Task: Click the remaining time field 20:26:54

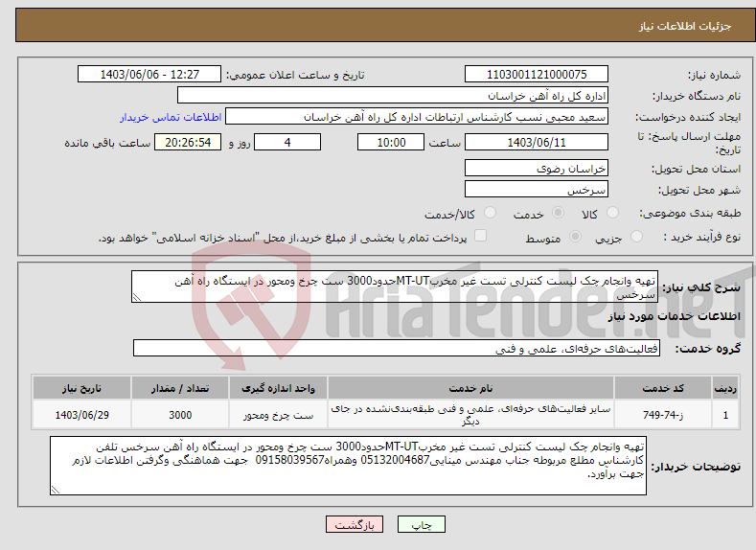Action: tap(188, 142)
